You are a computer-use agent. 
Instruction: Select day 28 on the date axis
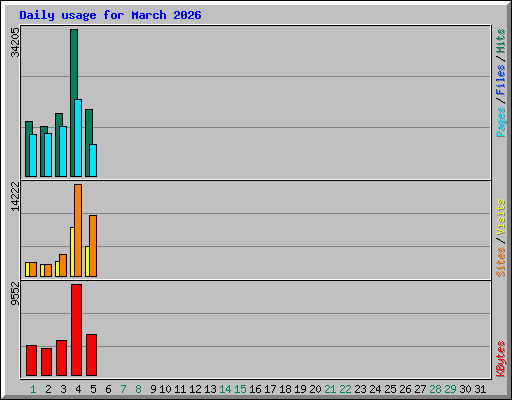435,389
